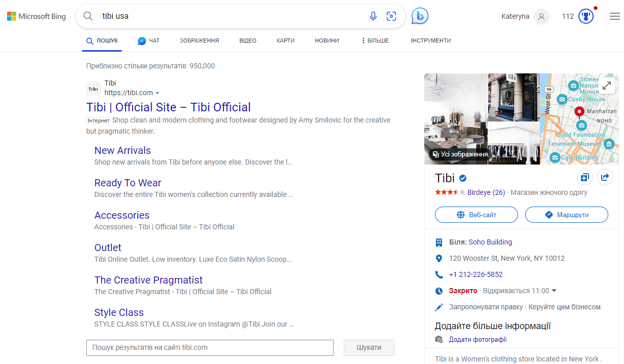Click the magnifying glass search icon
Screen dimensions: 624x364
coord(88,16)
